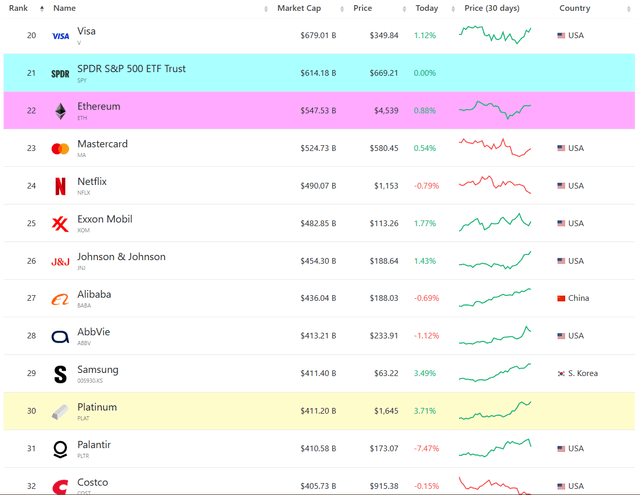Click the Mastercard circles logo
This screenshot has height=495, width=640.
point(60,149)
